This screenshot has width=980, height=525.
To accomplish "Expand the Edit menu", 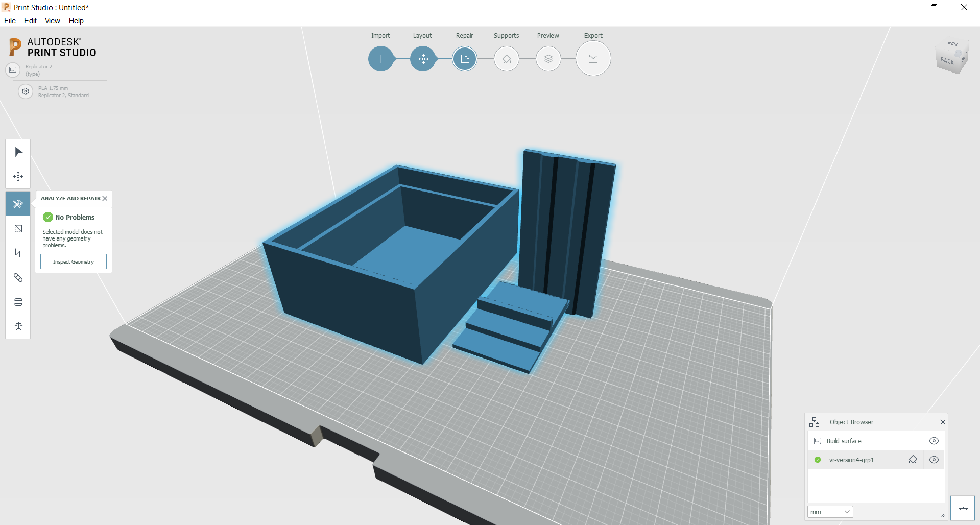I will pyautogui.click(x=30, y=21).
